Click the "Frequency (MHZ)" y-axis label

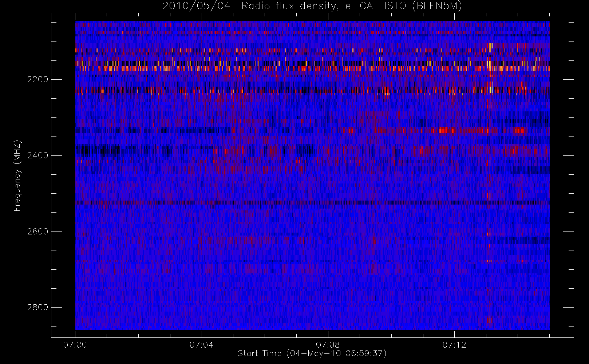17,175
